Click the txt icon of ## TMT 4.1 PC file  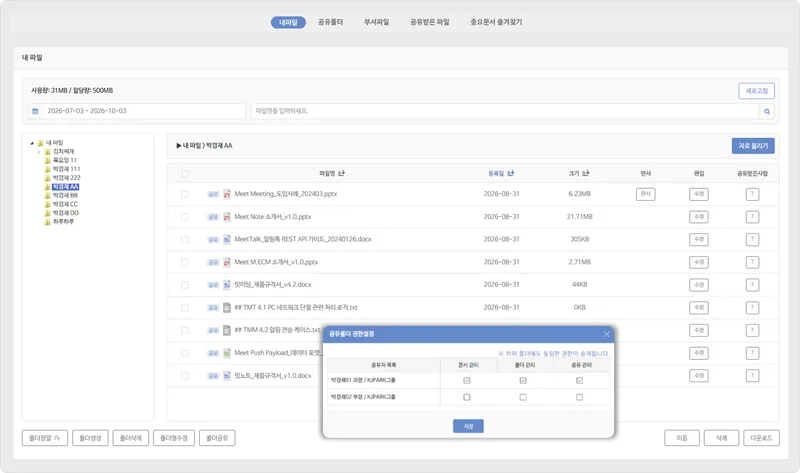227,308
